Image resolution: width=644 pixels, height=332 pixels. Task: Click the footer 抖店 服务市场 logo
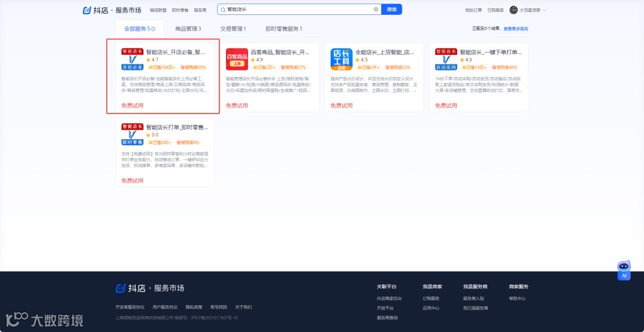(x=150, y=288)
